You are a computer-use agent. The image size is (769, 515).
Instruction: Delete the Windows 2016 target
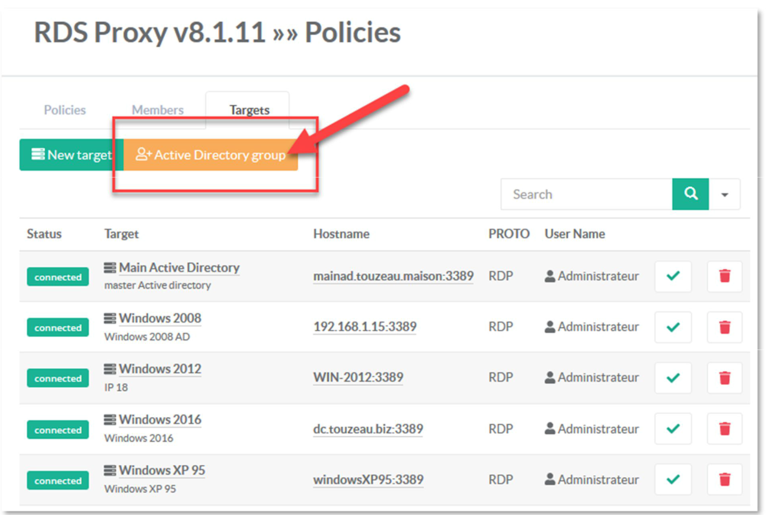(724, 429)
